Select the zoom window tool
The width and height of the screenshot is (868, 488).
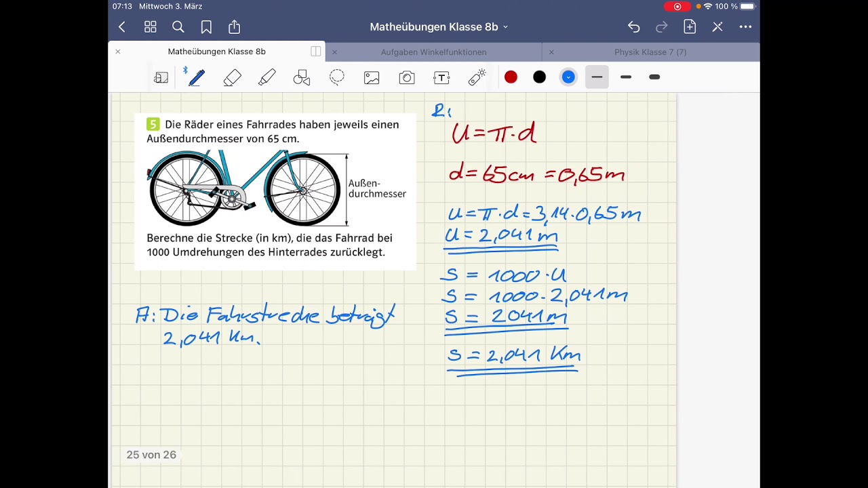click(161, 77)
